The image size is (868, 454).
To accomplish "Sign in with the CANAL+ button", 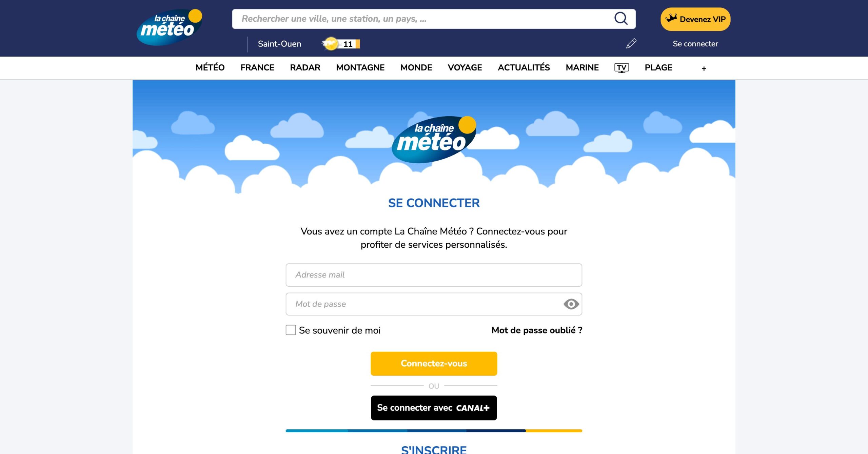I will (434, 408).
